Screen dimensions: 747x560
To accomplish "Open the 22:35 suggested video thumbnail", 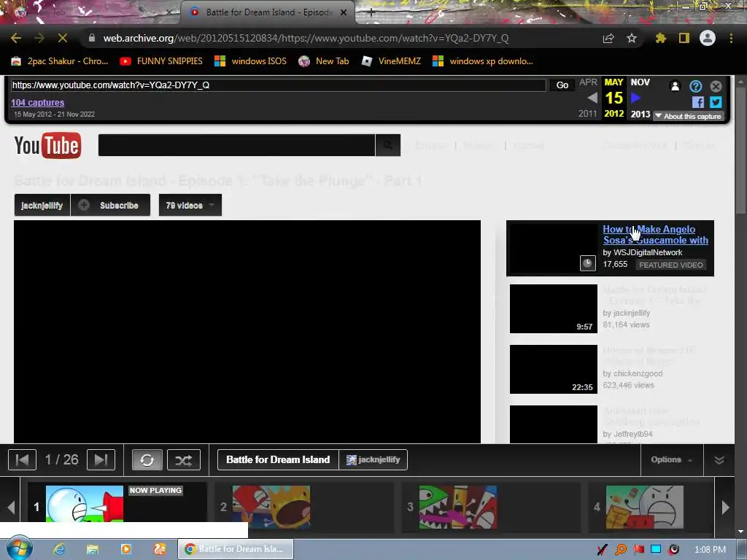I will [554, 369].
